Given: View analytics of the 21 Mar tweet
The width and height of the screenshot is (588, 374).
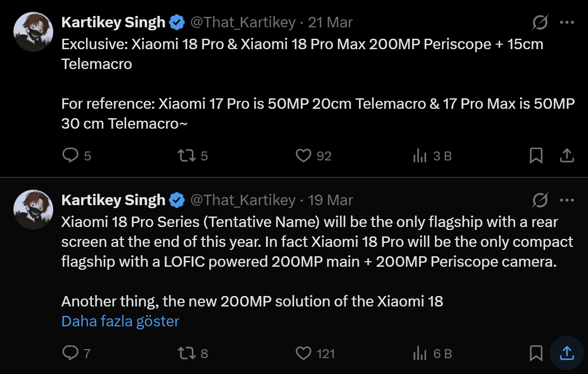Looking at the screenshot, I should point(420,155).
